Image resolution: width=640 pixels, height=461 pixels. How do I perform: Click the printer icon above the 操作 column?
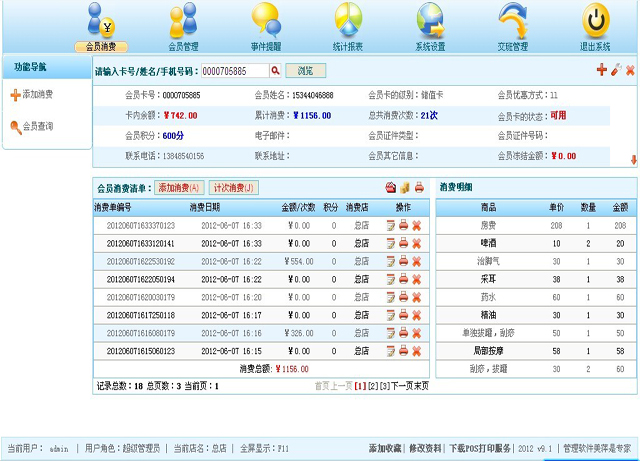(419, 187)
